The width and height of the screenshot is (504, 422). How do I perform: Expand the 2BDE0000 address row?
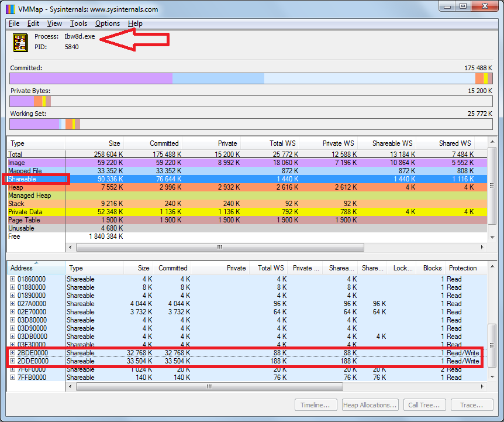(x=12, y=353)
